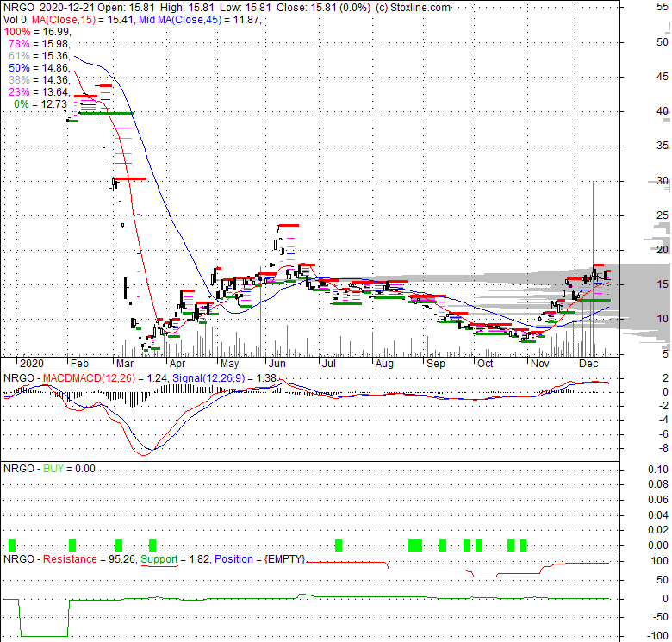Click the 61% = 15.36 Fibonacci level

40,56
